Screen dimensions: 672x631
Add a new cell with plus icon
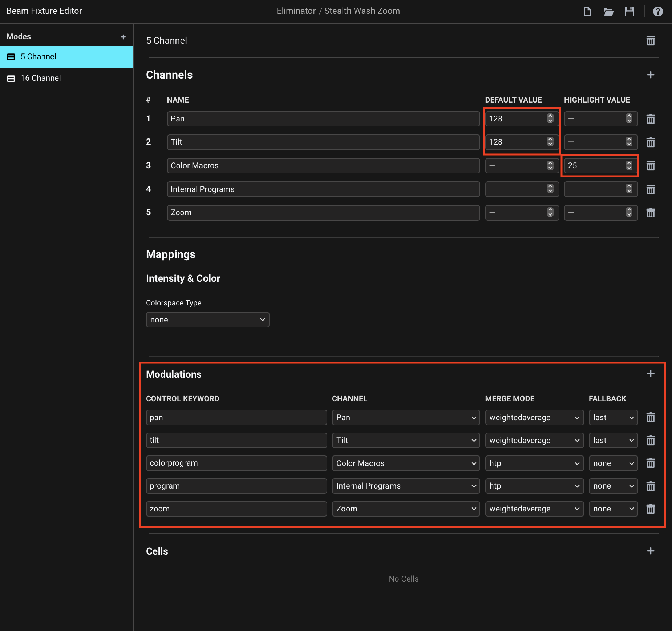tap(651, 551)
